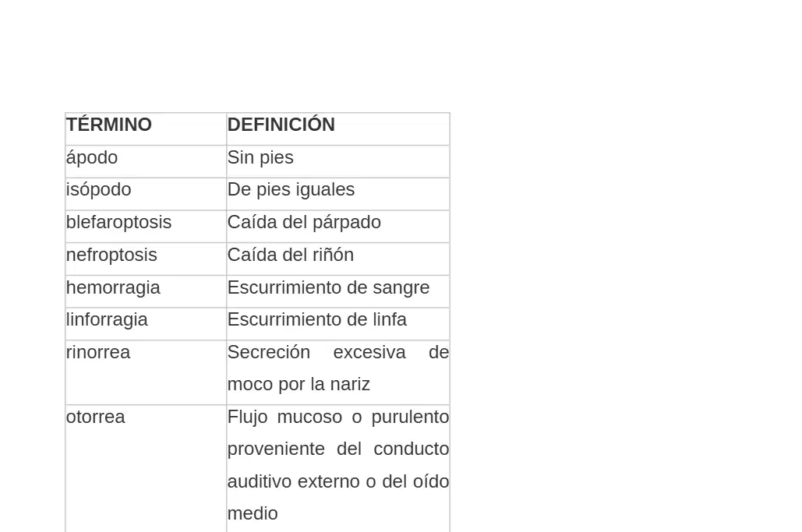Select the term linforragia
This screenshot has height=532, width=802.
107,320
